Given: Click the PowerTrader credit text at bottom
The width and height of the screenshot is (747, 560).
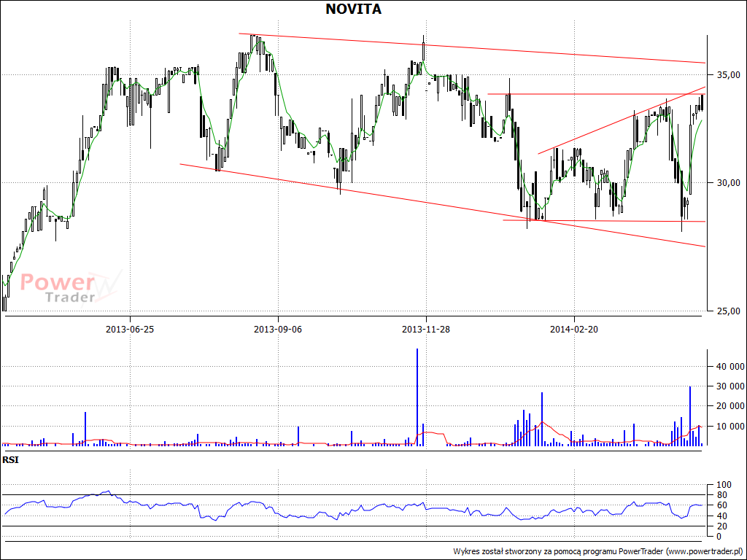Looking at the screenshot, I should tap(597, 551).
